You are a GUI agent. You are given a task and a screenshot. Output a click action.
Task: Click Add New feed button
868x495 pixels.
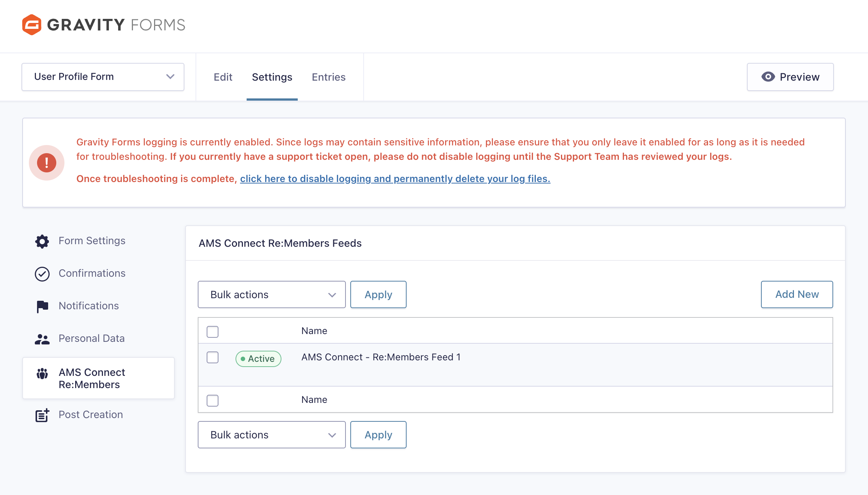tap(797, 294)
